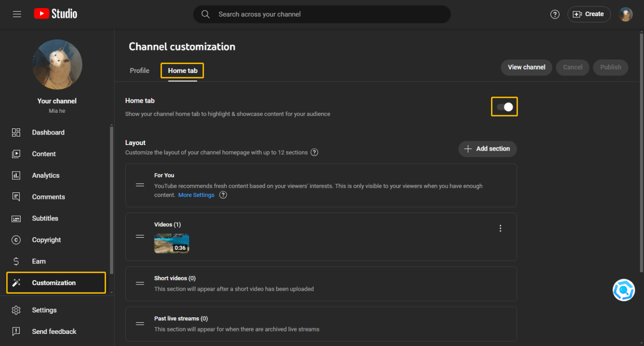Open the Subtitles section

pyautogui.click(x=45, y=218)
